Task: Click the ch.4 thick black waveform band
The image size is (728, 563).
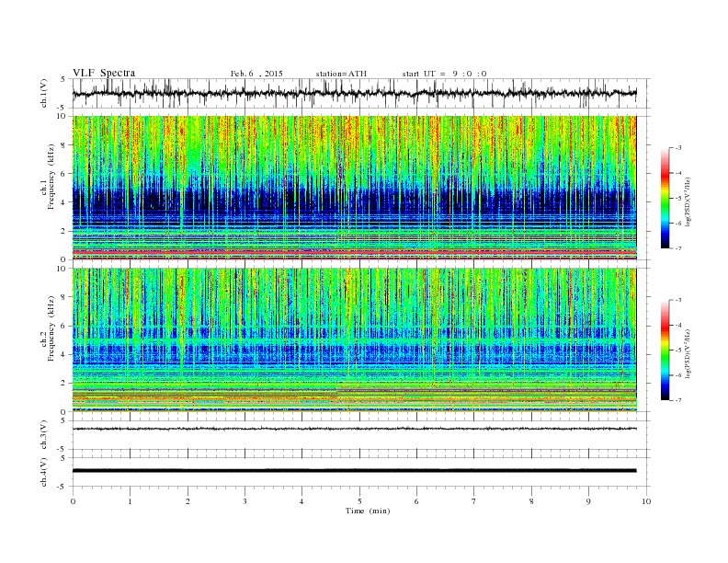Action: [354, 471]
